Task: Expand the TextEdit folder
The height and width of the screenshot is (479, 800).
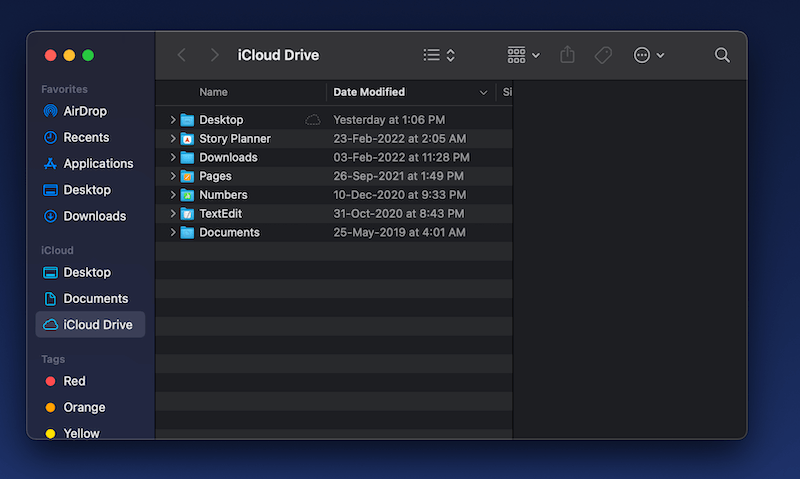Action: tap(172, 214)
